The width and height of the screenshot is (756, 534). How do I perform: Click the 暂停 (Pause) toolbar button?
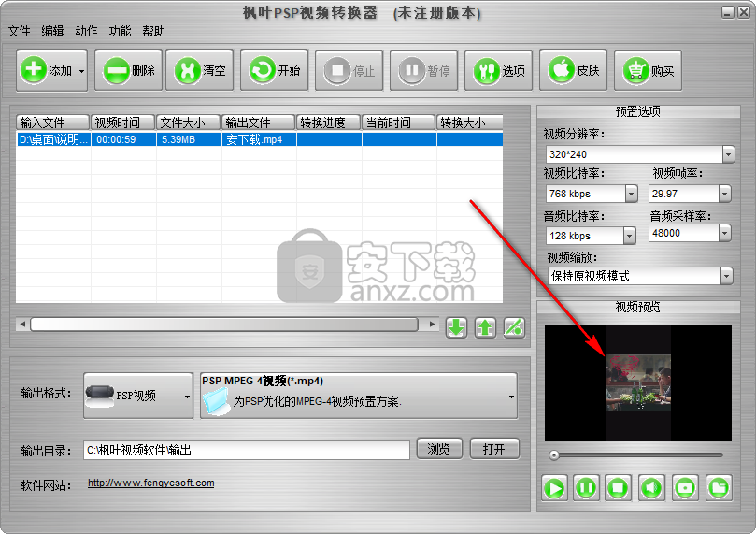point(424,70)
